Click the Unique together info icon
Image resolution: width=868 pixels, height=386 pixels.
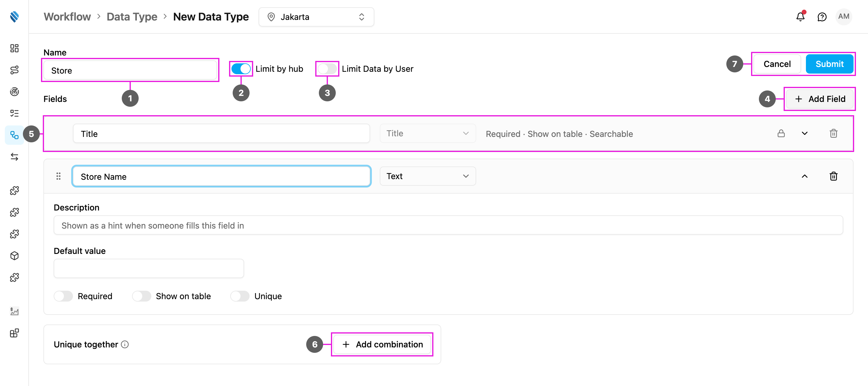(125, 344)
